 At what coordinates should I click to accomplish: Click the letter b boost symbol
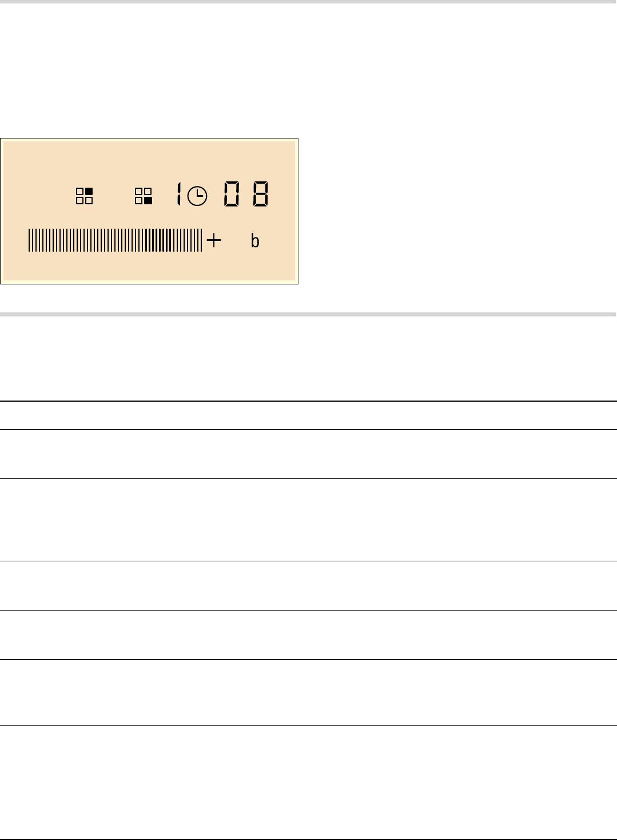[x=255, y=241]
